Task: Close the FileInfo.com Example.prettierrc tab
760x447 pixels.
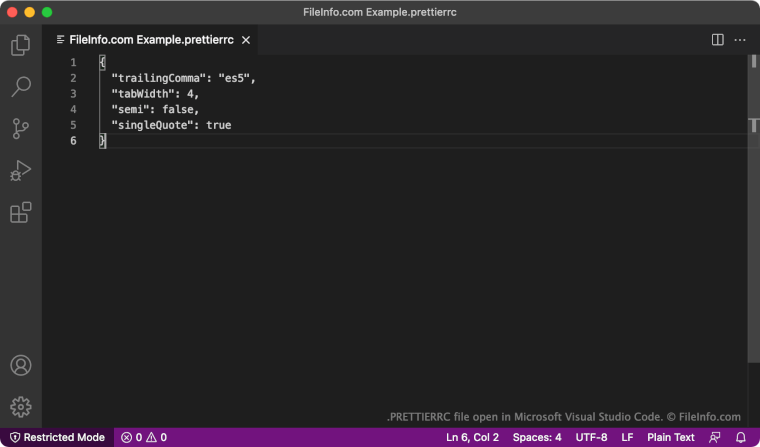Action: pos(246,40)
